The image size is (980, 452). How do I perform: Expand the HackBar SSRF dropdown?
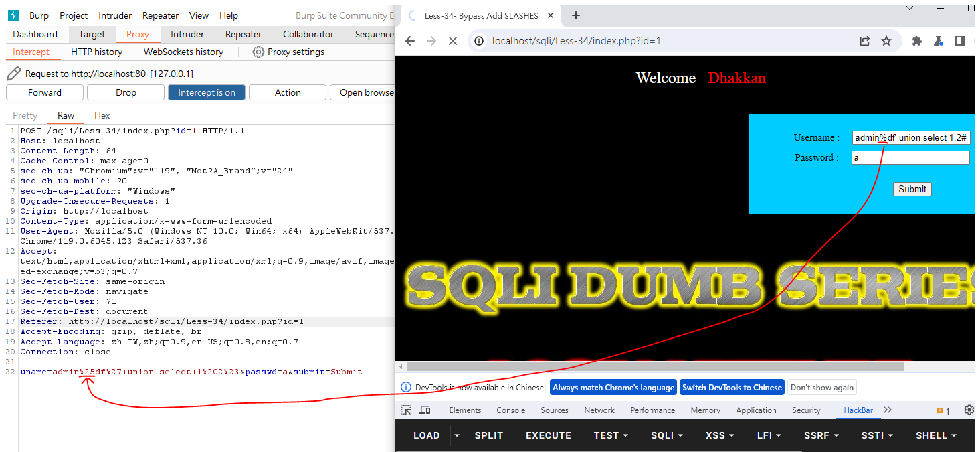pos(822,435)
